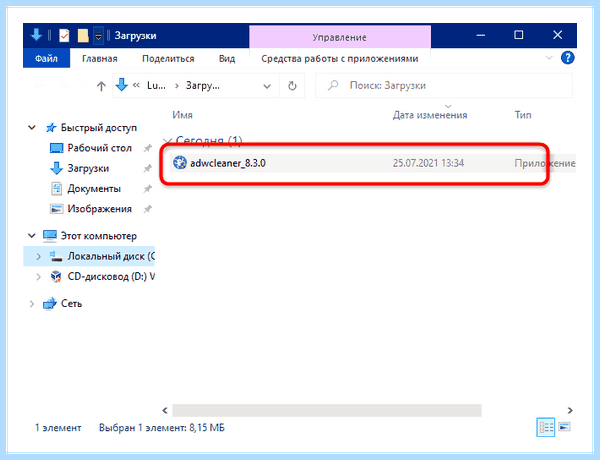Switch to large thumbnails view icon
Image resolution: width=600 pixels, height=460 pixels.
(564, 427)
